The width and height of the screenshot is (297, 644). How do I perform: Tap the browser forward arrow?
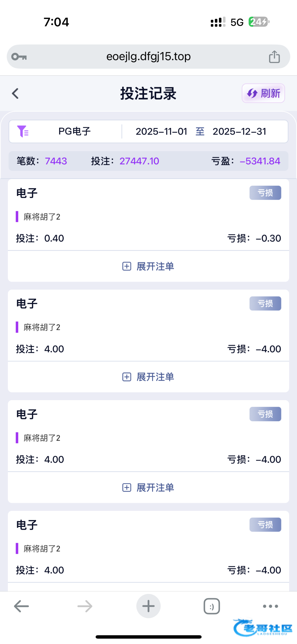[85, 606]
